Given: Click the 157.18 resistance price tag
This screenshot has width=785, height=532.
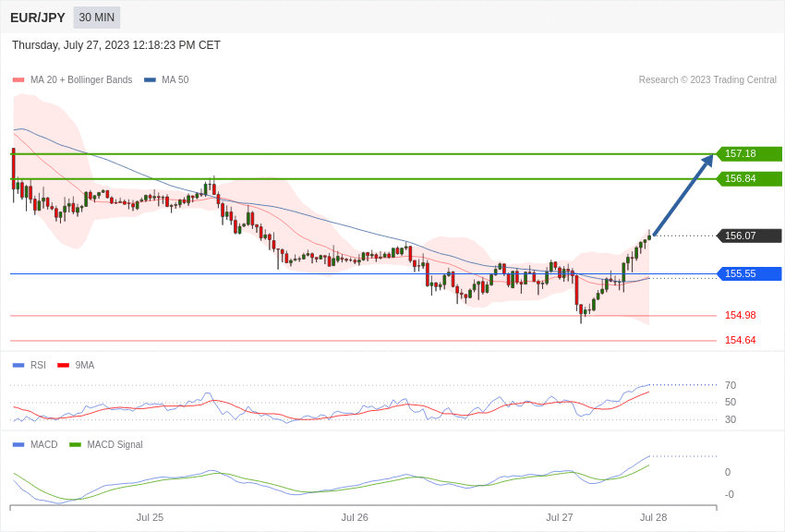Looking at the screenshot, I should click(750, 153).
